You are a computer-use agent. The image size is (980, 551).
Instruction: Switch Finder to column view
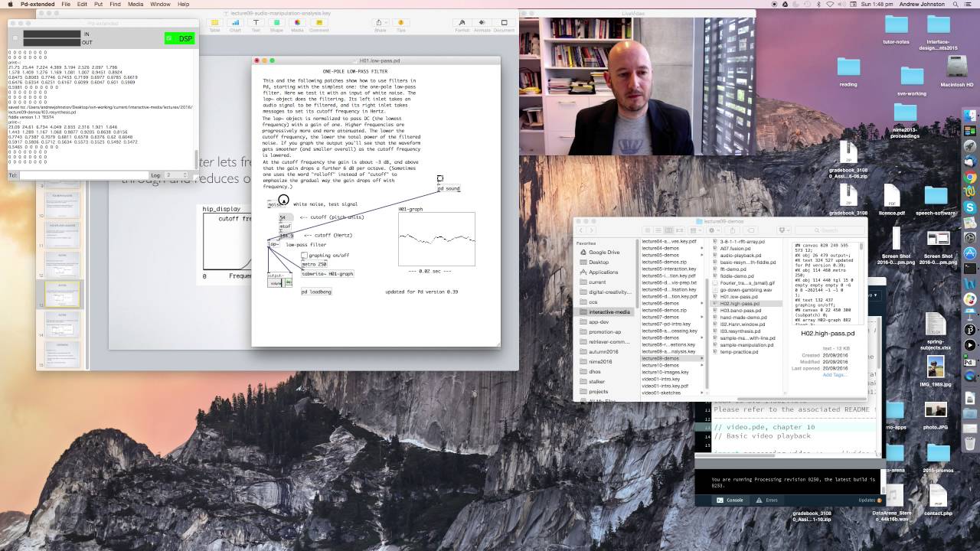tap(667, 230)
